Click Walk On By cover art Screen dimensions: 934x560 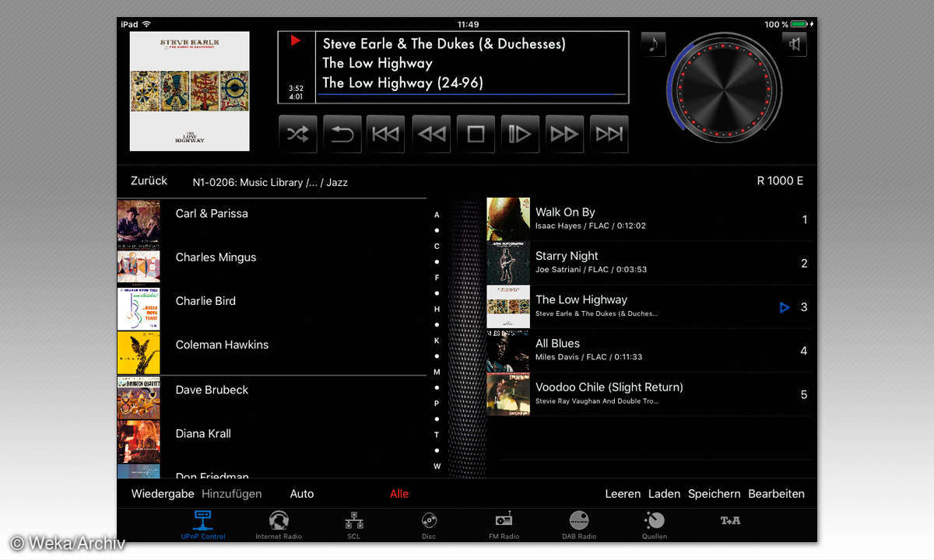coord(508,219)
